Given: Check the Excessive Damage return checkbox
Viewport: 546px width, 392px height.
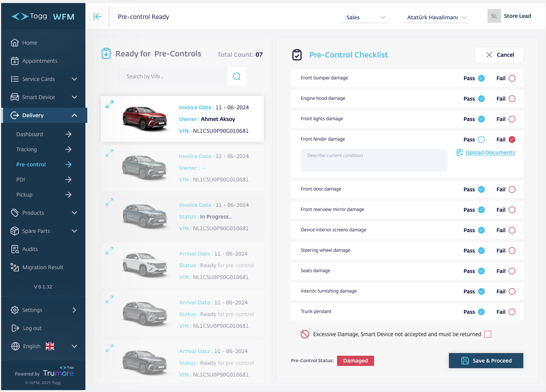Looking at the screenshot, I should [x=488, y=334].
